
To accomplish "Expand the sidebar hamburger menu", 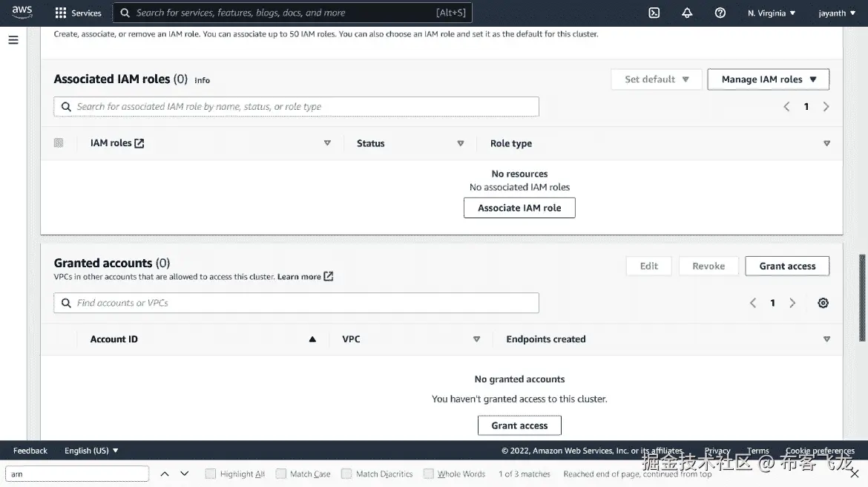I will click(13, 40).
